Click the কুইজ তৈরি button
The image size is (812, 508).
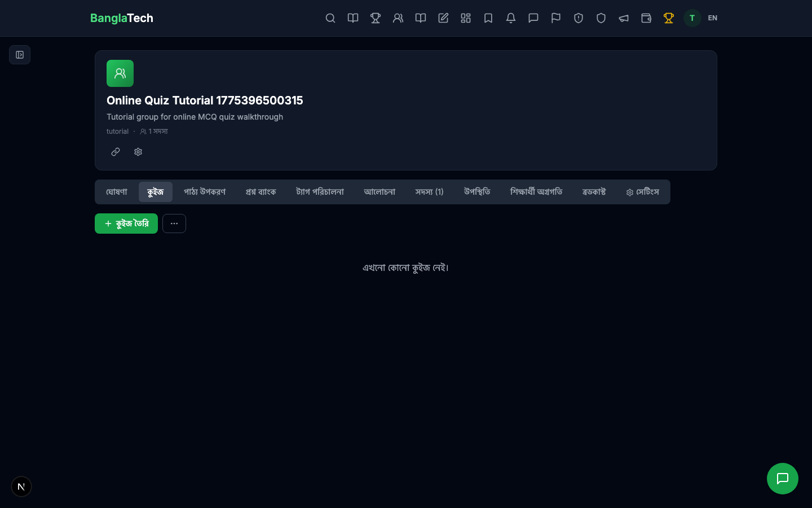(x=126, y=224)
